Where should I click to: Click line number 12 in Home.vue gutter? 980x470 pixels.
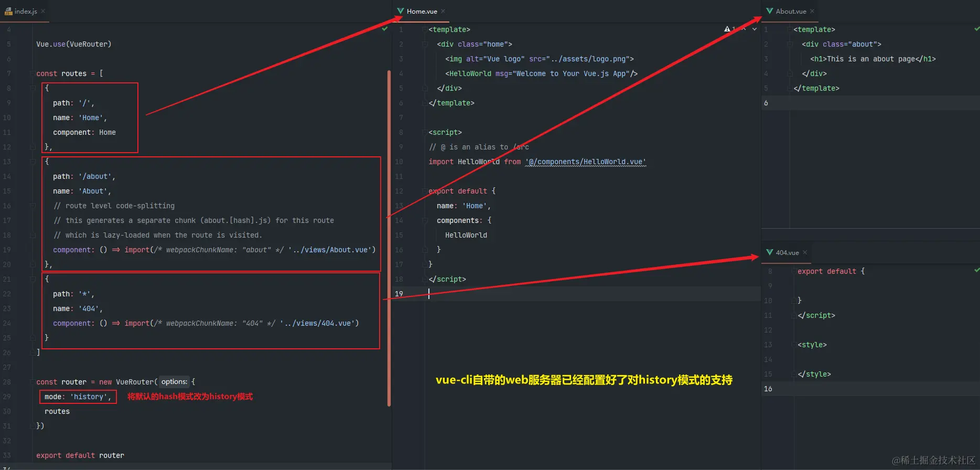click(399, 191)
